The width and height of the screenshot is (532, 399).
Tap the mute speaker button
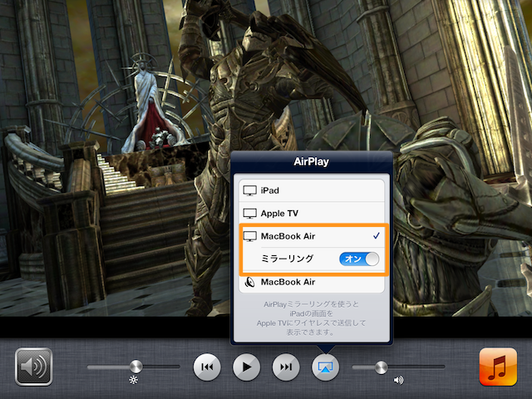click(33, 367)
